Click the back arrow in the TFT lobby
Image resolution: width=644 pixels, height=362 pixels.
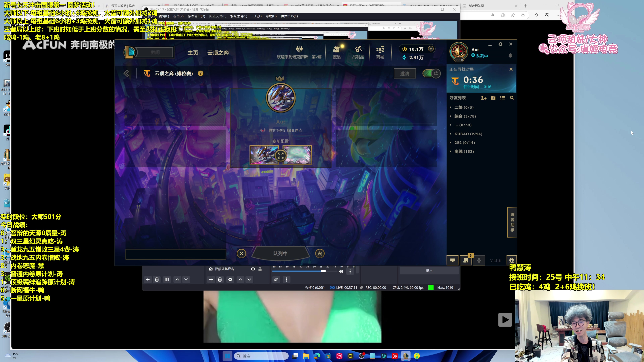pyautogui.click(x=126, y=73)
